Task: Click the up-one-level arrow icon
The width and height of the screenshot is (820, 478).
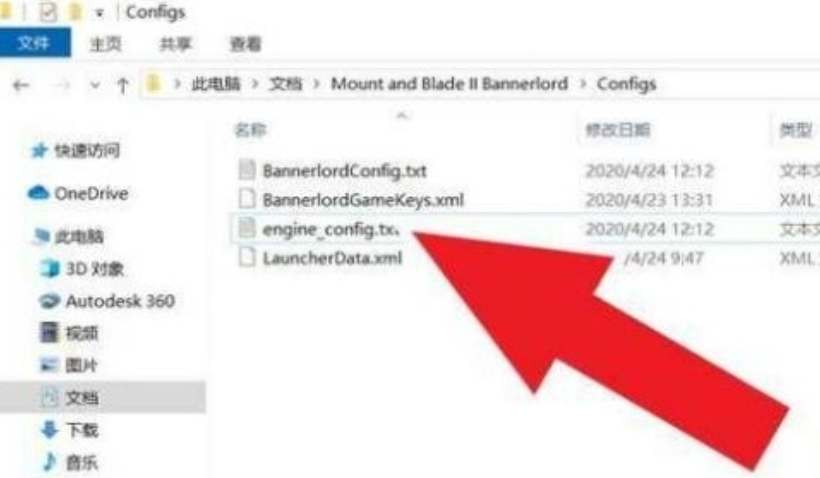Action: (122, 85)
